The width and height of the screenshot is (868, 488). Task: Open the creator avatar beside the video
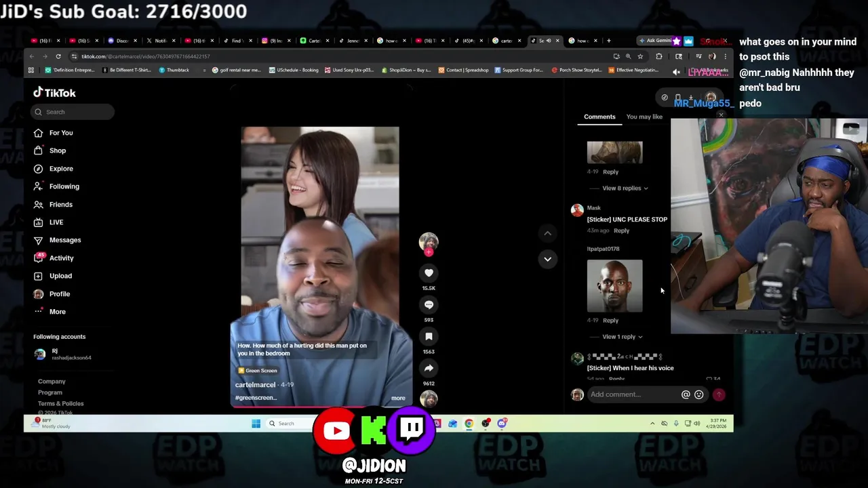point(429,241)
